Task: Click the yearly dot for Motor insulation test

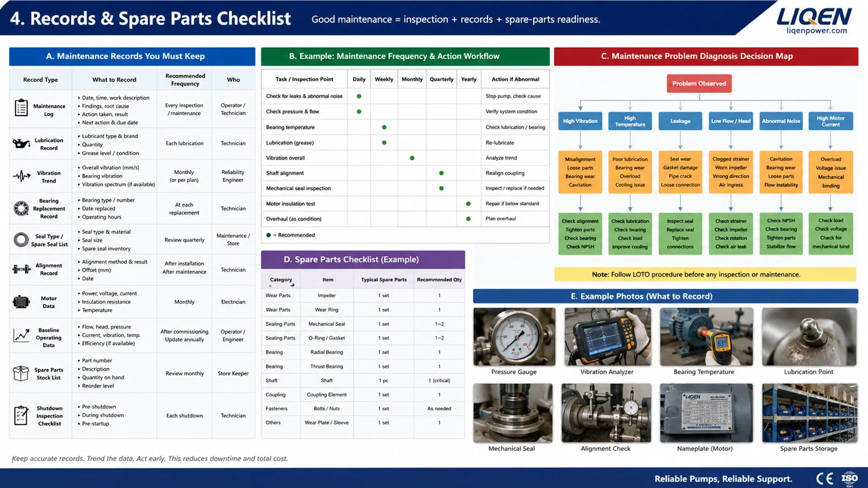Action: click(468, 204)
